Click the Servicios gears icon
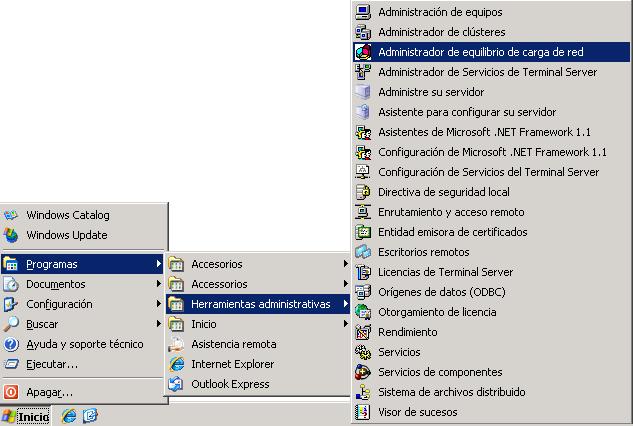 point(363,352)
